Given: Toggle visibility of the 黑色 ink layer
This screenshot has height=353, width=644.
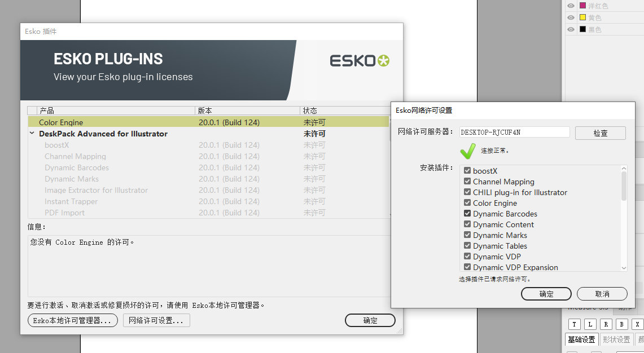Looking at the screenshot, I should (x=571, y=29).
